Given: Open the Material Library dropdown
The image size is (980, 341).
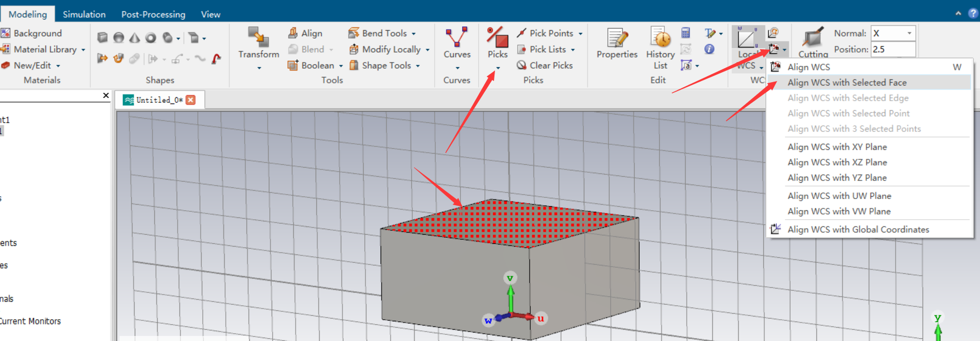Looking at the screenshot, I should click(x=44, y=49).
